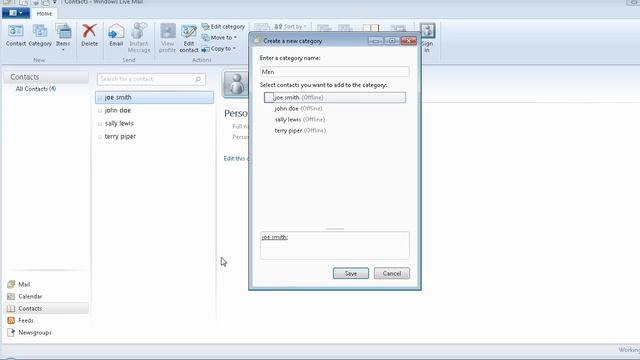Click the Cancel button
The height and width of the screenshot is (360, 640).
coord(391,273)
